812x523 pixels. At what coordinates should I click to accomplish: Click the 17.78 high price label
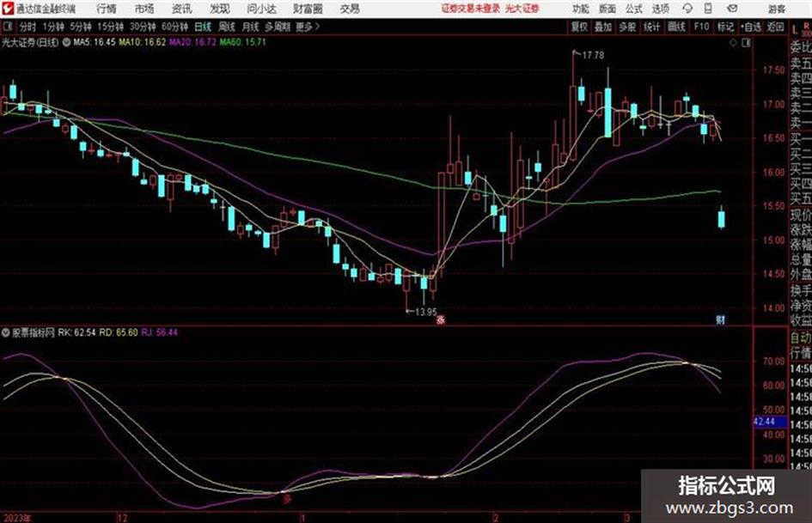point(592,55)
